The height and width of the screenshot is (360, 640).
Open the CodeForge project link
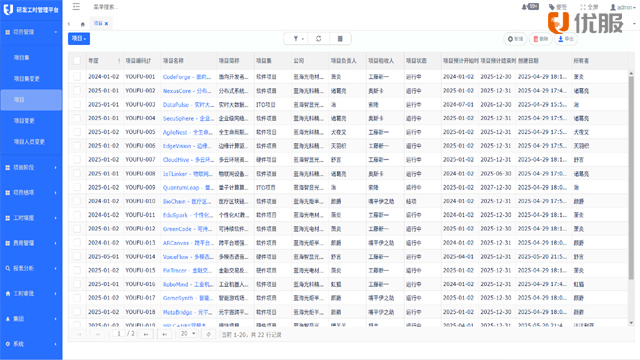pyautogui.click(x=187, y=77)
